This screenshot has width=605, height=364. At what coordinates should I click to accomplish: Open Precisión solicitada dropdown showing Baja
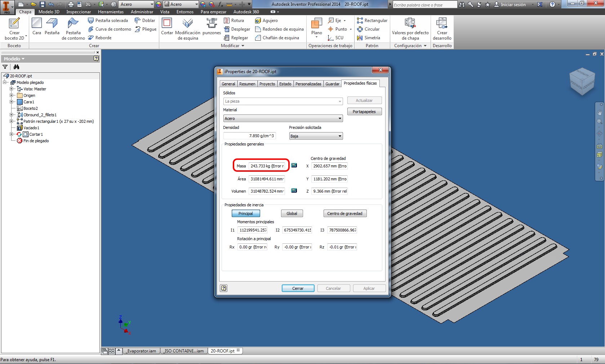pyautogui.click(x=316, y=136)
